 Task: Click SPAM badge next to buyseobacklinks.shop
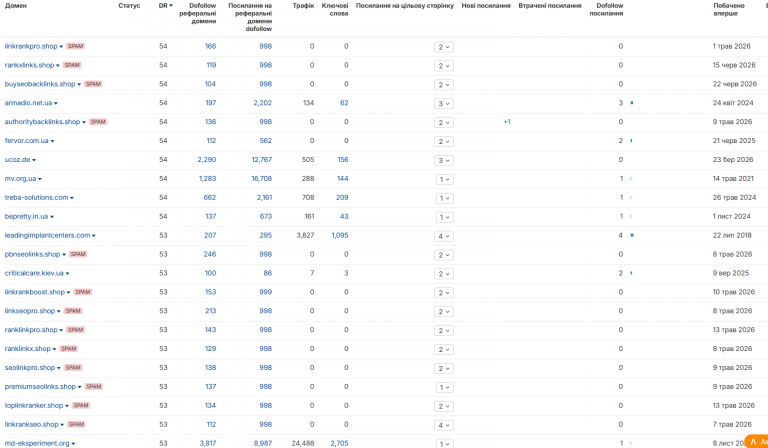pos(93,84)
